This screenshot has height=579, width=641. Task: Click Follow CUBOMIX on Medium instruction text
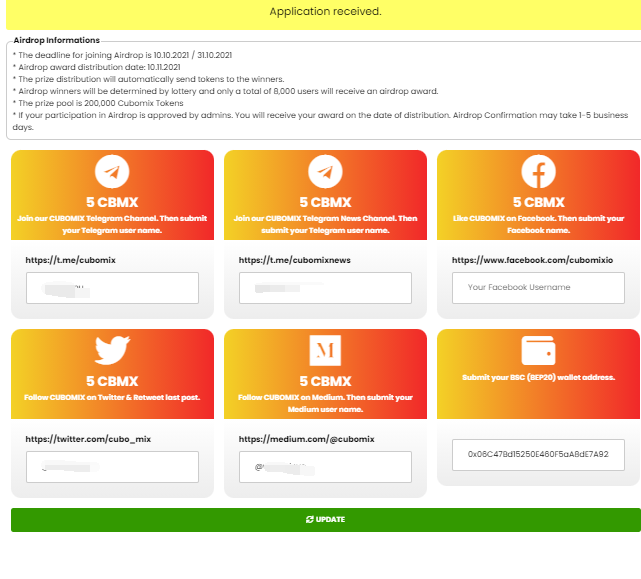coord(325,403)
